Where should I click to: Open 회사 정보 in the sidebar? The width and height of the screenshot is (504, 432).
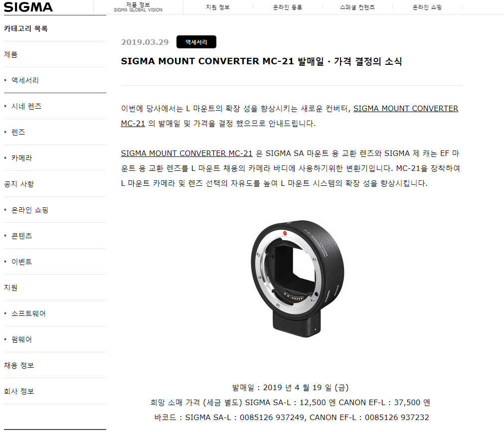pos(19,391)
